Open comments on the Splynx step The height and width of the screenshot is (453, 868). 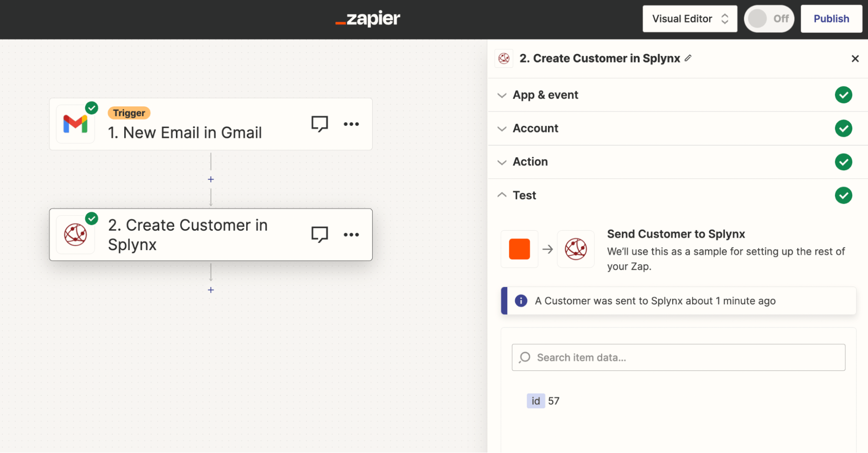click(320, 235)
